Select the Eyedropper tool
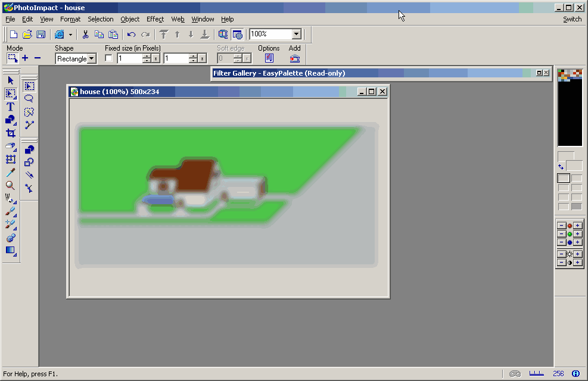The image size is (588, 381). 11,173
